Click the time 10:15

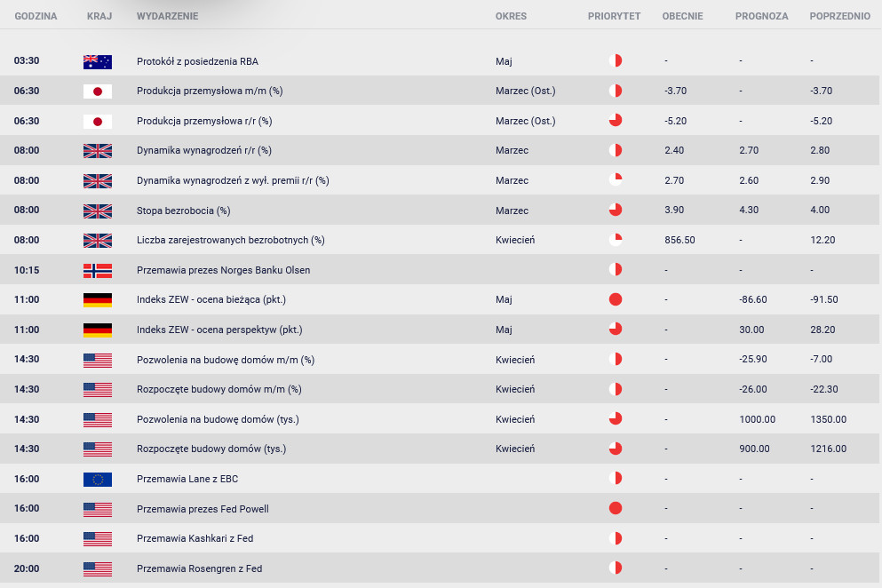coord(27,270)
